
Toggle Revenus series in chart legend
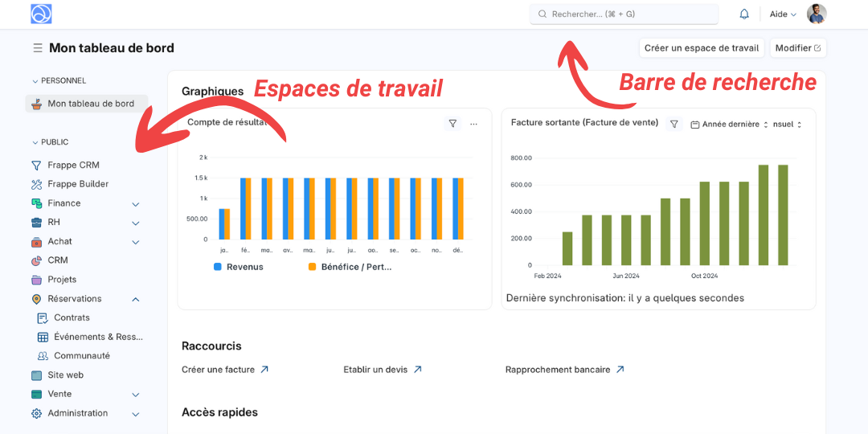[x=239, y=267]
